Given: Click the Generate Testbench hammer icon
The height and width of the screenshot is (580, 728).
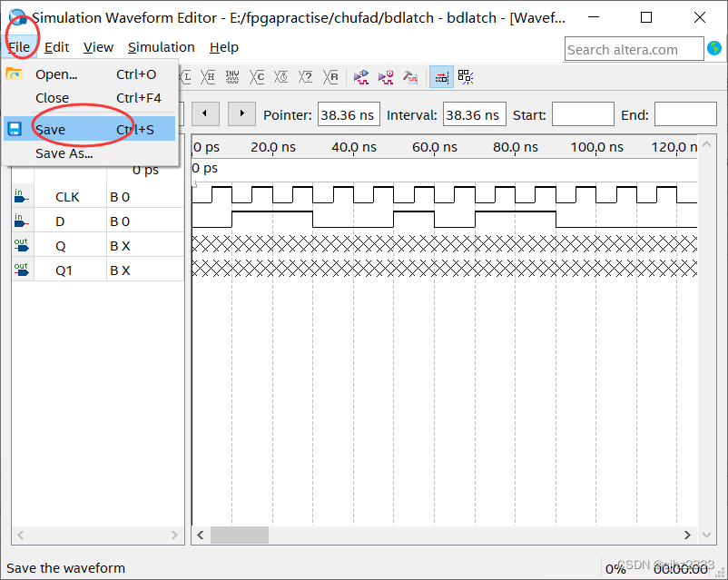Looking at the screenshot, I should coord(410,76).
